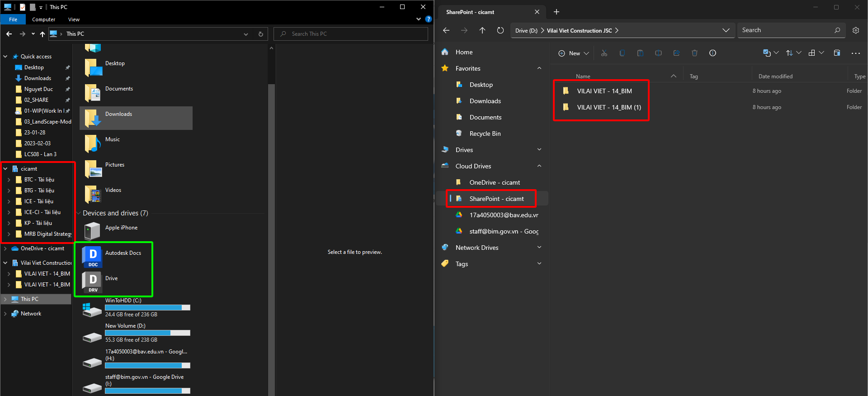
Task: Open the Layout dropdown in Files app toolbar
Action: [816, 53]
